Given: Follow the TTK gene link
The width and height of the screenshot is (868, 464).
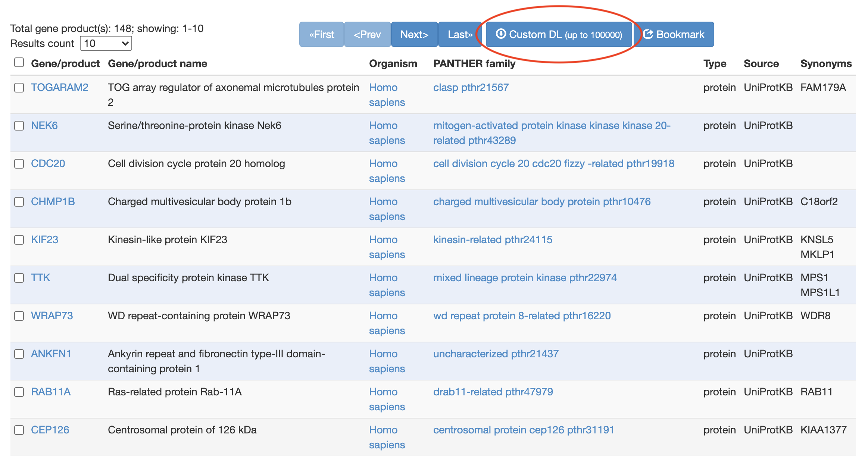Looking at the screenshot, I should [40, 278].
